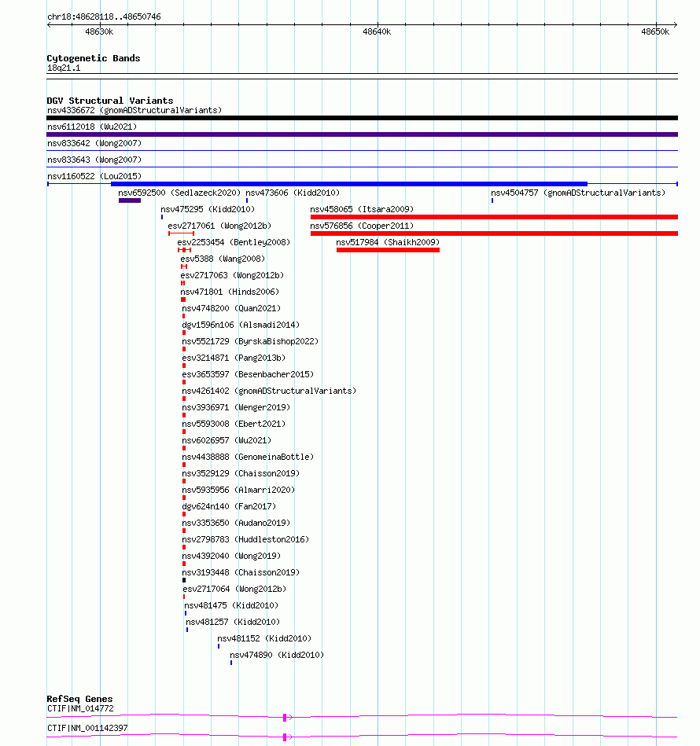This screenshot has width=700, height=746.
Task: Click nsv474890 (Kidd2010) label
Action: [x=277, y=655]
